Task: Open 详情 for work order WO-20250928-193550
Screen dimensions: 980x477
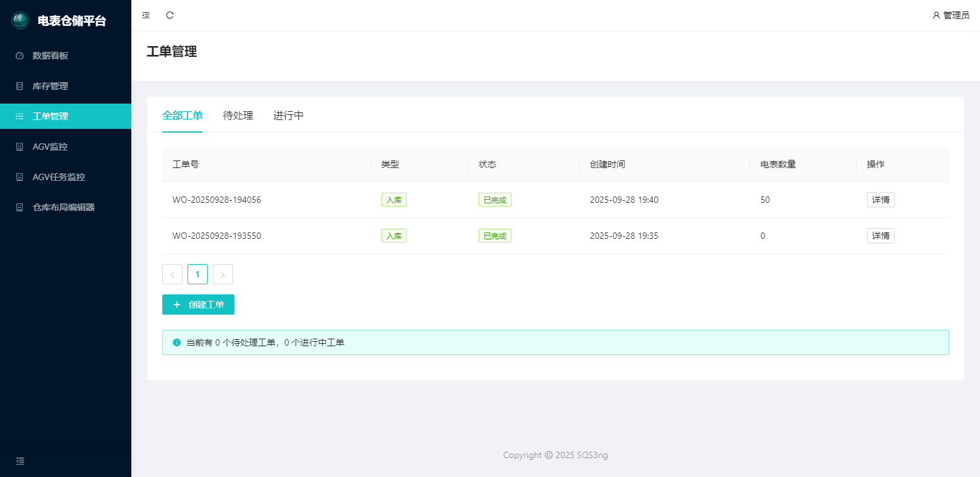Action: 880,236
